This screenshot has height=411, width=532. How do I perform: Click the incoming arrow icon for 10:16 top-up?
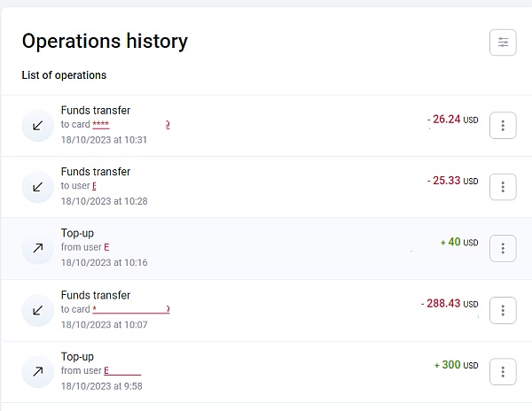(38, 249)
